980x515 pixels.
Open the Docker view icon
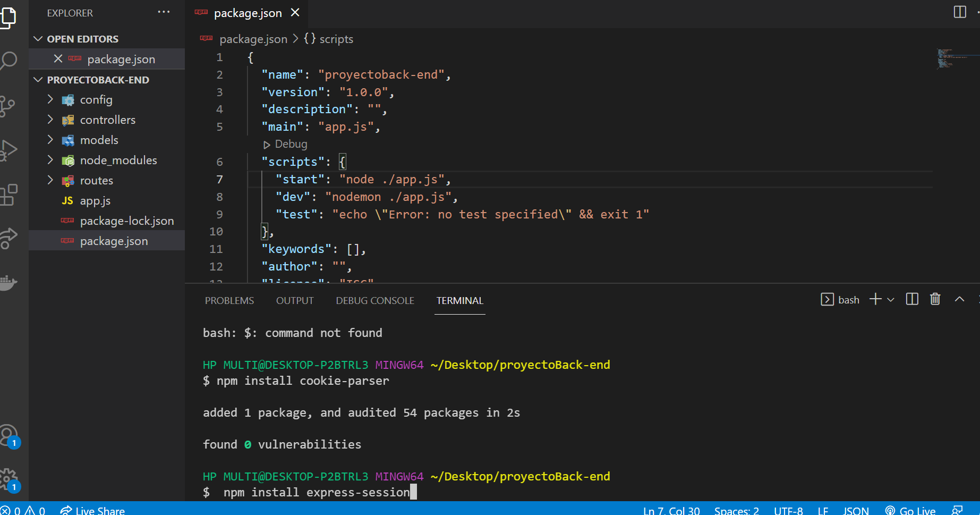[7, 282]
